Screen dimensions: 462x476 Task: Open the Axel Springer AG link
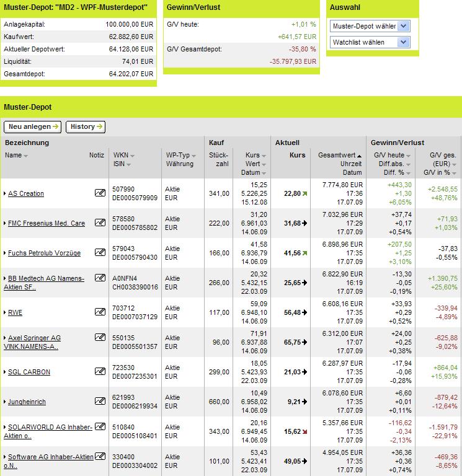point(32,342)
